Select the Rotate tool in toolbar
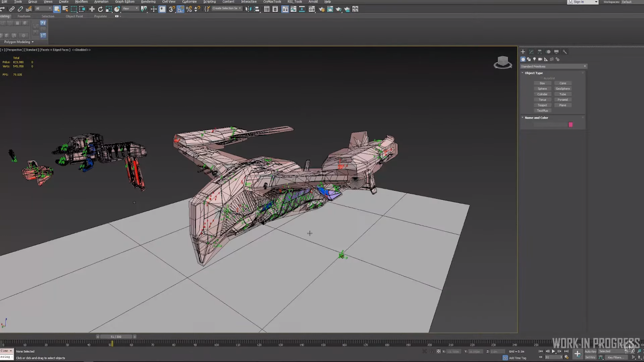 (x=100, y=9)
